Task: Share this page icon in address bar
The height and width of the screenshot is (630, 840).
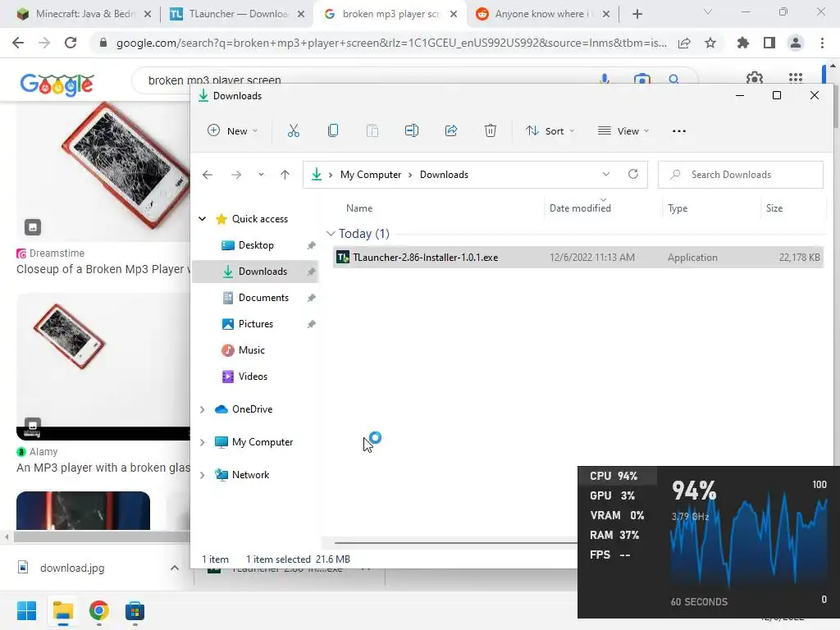Action: (x=684, y=43)
